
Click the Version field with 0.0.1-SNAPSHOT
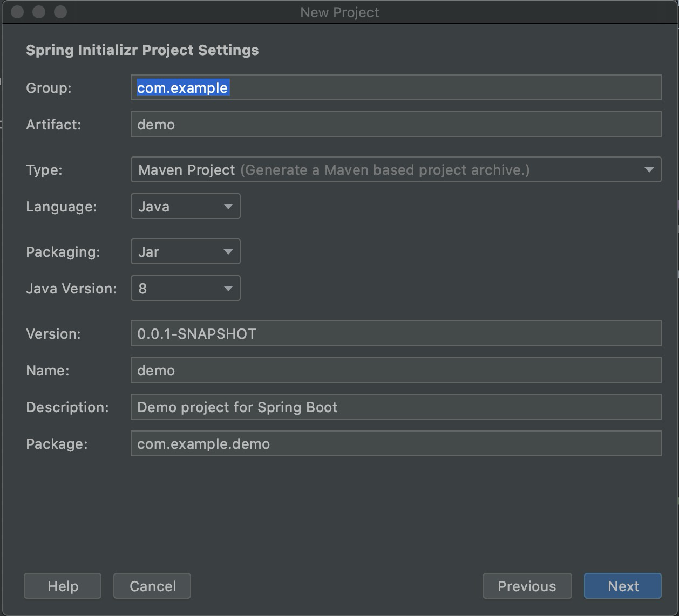[x=396, y=333]
